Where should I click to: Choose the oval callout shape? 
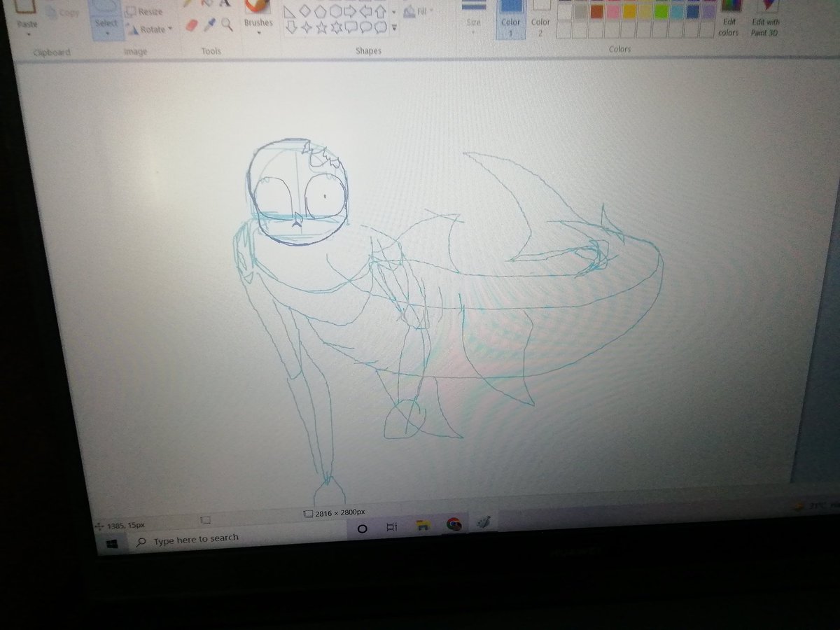pyautogui.click(x=365, y=28)
